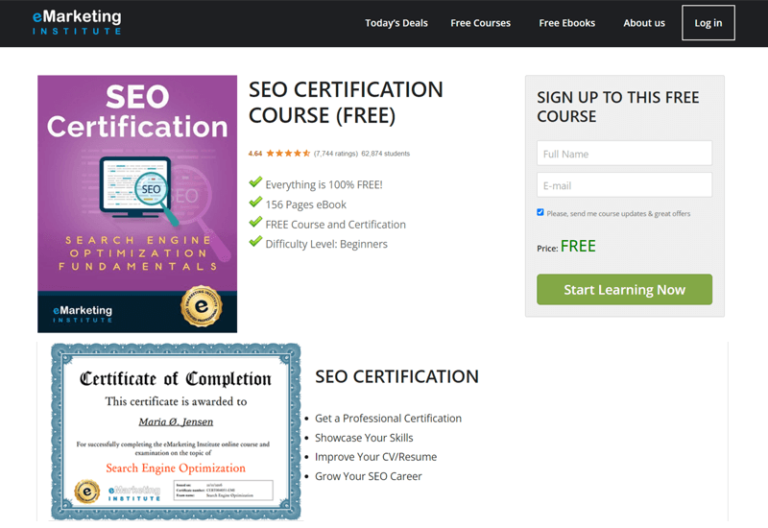Image resolution: width=768 pixels, height=528 pixels.
Task: Uncheck the course updates & offers checkbox
Action: click(540, 212)
